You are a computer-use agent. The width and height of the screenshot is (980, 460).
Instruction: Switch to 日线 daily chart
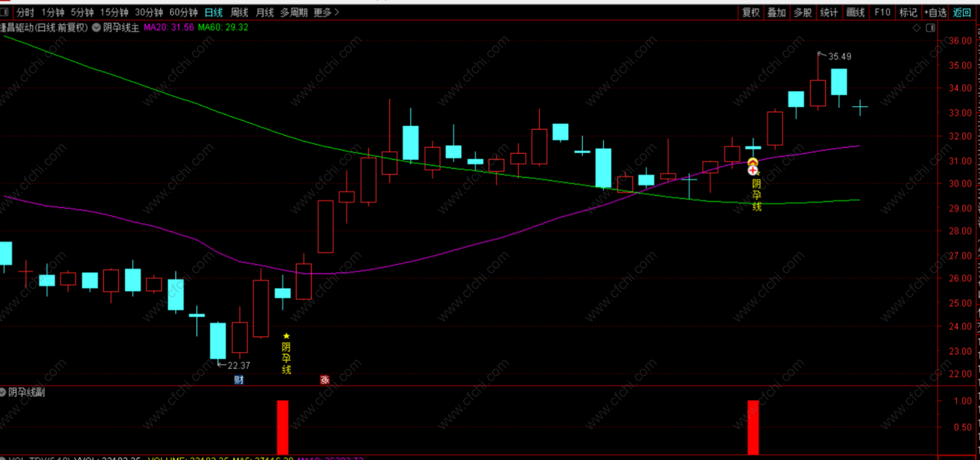[x=213, y=13]
